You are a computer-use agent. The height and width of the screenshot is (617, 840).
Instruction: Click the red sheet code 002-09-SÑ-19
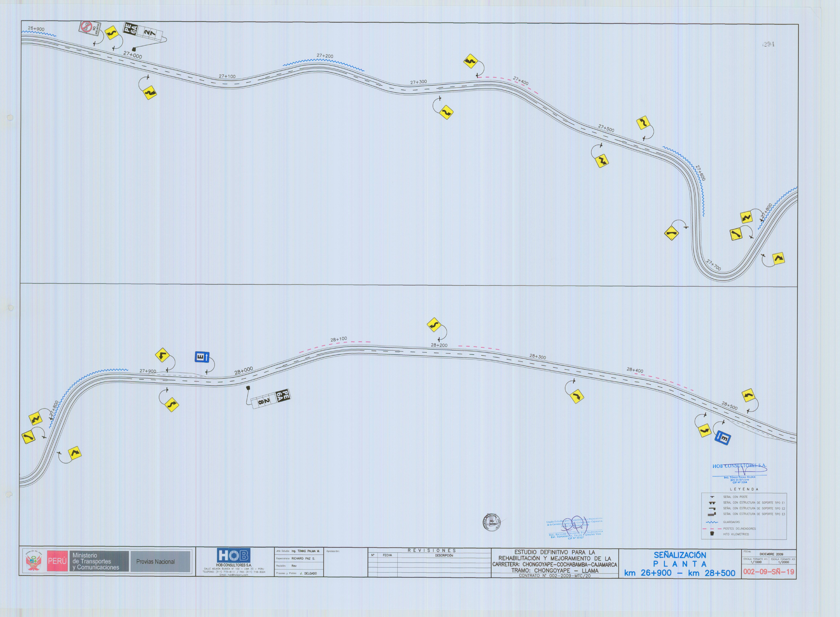(769, 572)
